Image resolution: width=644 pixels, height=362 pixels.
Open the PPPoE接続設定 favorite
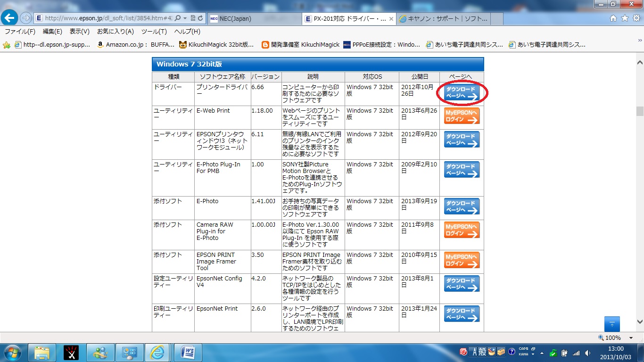(x=381, y=45)
